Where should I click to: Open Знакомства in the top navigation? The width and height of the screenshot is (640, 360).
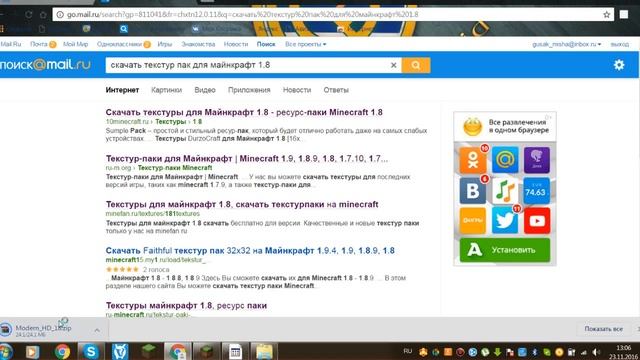(198, 44)
